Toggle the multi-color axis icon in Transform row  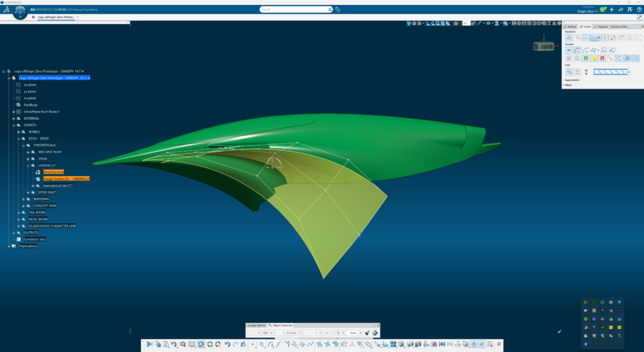coord(586,38)
